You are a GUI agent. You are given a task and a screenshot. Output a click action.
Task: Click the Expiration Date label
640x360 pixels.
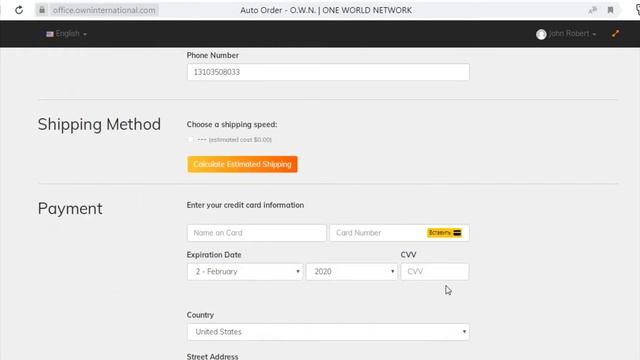click(x=214, y=255)
